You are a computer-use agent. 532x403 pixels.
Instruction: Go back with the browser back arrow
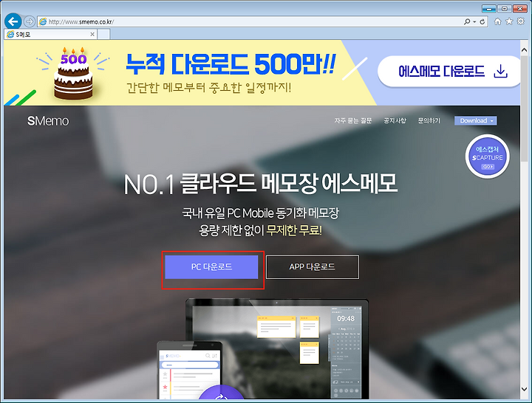coord(13,21)
